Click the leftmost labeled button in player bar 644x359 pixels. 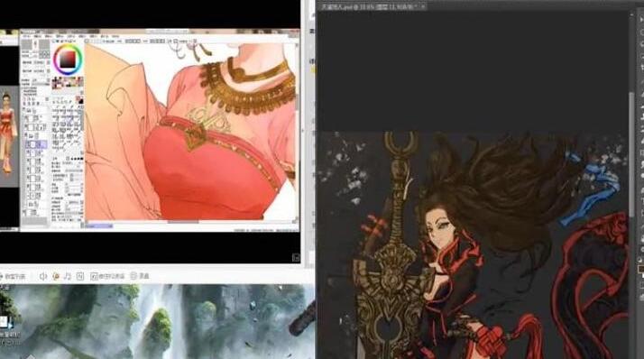click(14, 276)
